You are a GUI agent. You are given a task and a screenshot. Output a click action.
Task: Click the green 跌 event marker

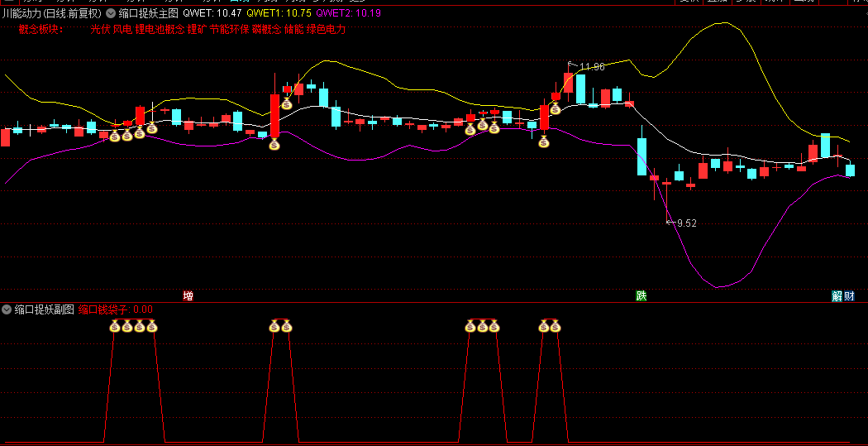pyautogui.click(x=641, y=296)
